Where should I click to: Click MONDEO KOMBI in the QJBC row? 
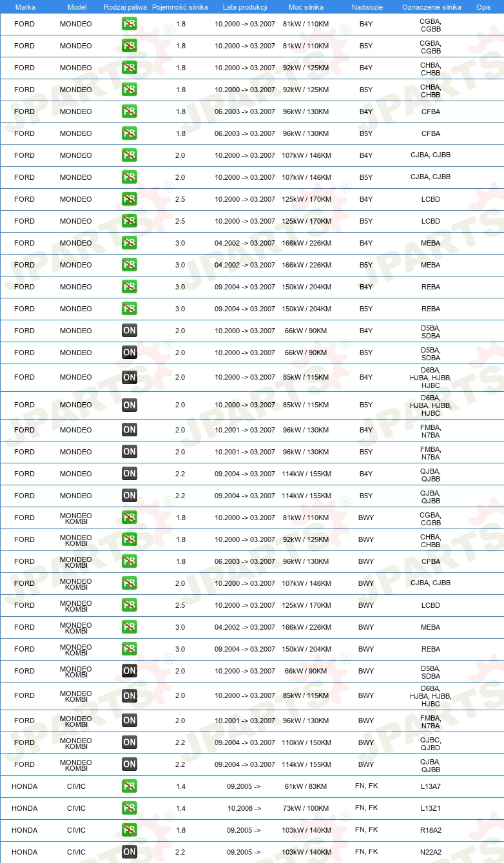(76, 744)
